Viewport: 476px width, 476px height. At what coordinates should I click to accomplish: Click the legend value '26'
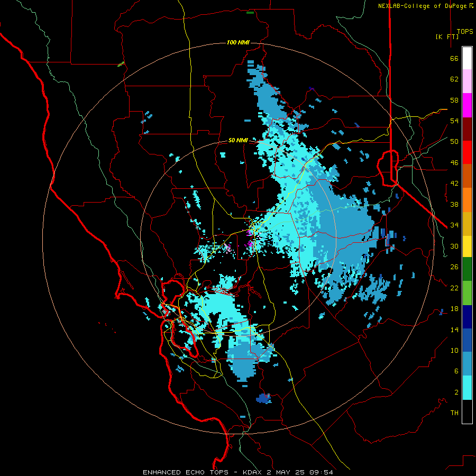point(454,267)
